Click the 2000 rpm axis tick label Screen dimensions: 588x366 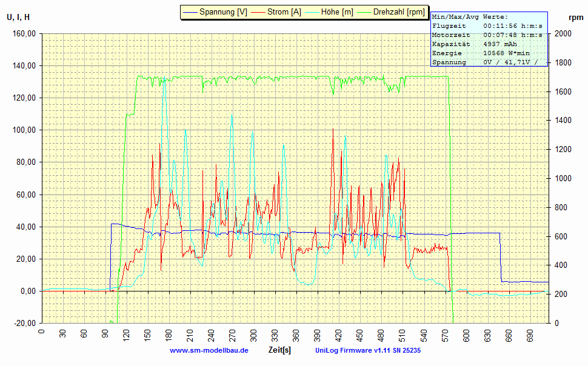pos(564,34)
